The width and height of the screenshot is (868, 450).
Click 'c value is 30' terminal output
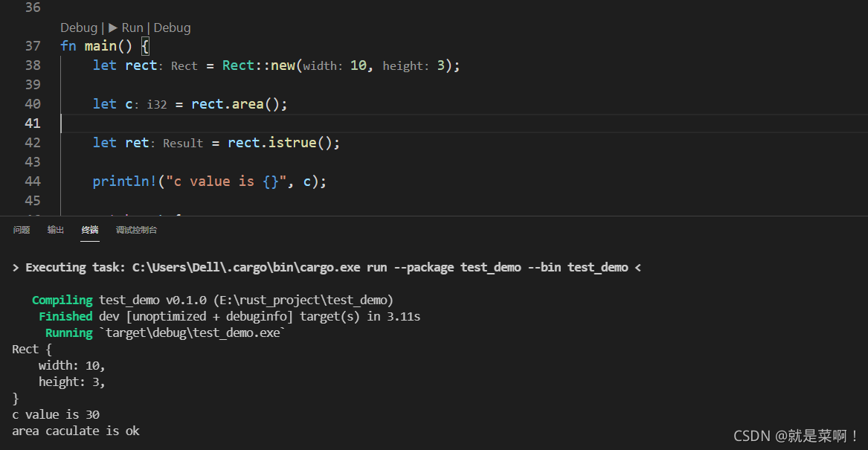pyautogui.click(x=56, y=414)
